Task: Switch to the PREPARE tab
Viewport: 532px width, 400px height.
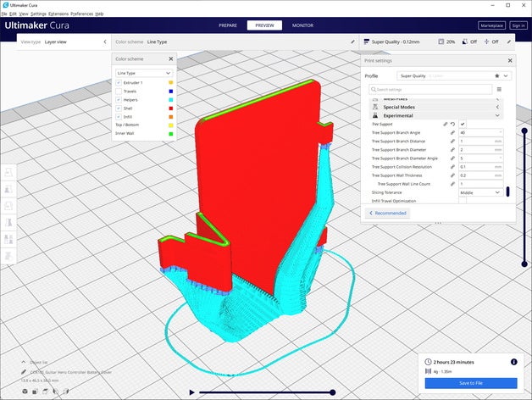Action: point(228,25)
